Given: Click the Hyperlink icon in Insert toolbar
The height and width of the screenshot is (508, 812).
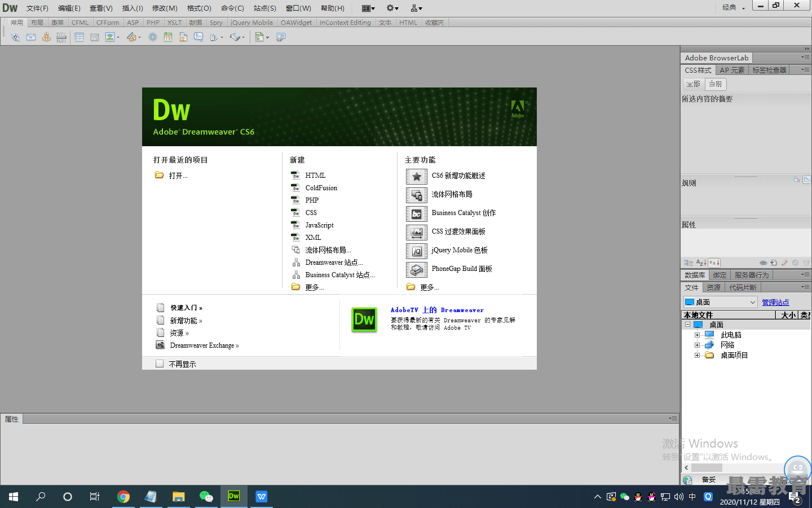Looking at the screenshot, I should pyautogui.click(x=15, y=37).
